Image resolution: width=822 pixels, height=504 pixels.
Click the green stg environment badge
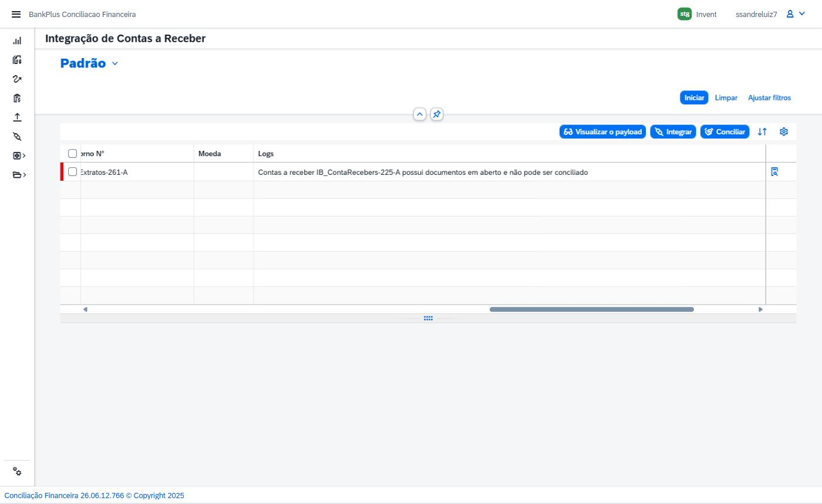[x=685, y=14]
